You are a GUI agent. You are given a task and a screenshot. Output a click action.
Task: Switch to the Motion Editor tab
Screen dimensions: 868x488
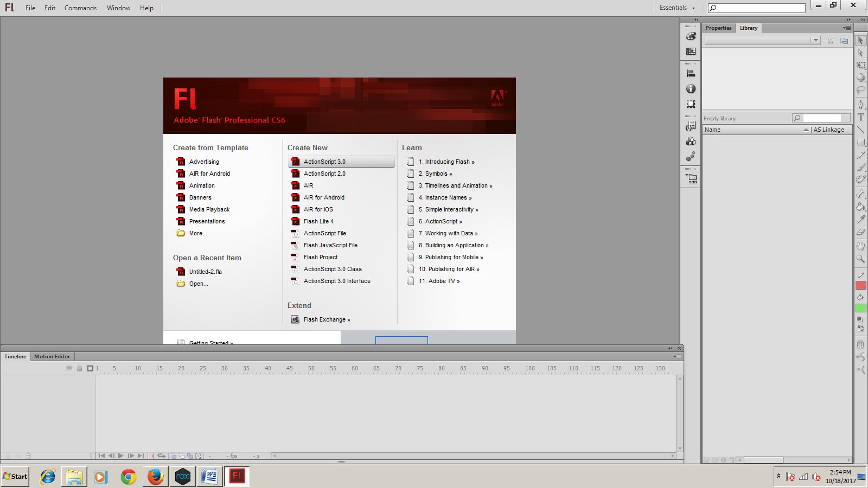pyautogui.click(x=52, y=356)
